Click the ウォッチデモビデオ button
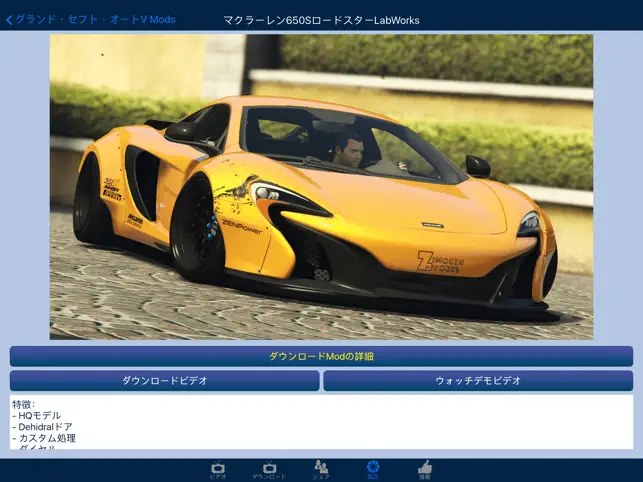 [478, 381]
